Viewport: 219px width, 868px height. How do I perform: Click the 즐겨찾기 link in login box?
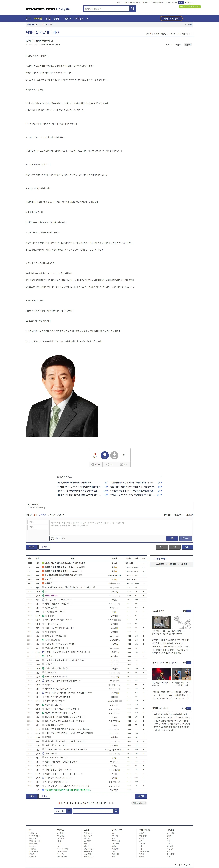tap(172, 564)
